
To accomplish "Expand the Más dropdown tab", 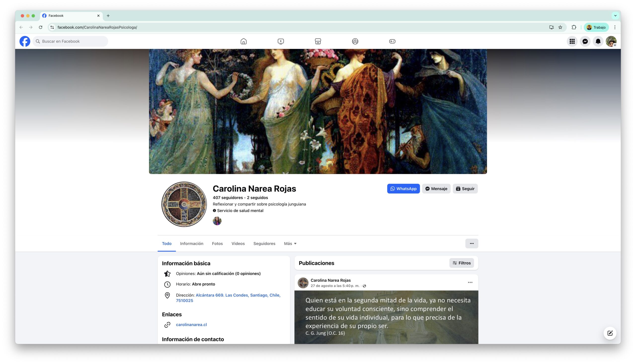I will 290,243.
